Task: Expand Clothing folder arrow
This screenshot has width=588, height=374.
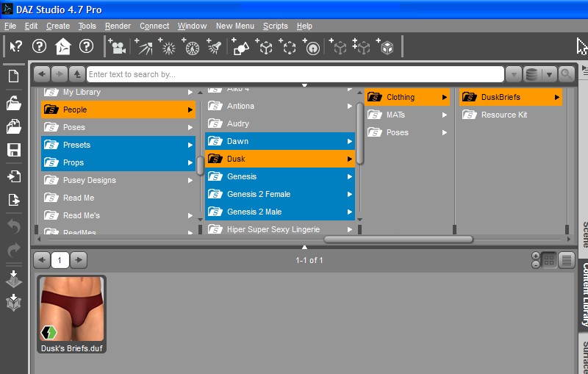Action: (445, 98)
